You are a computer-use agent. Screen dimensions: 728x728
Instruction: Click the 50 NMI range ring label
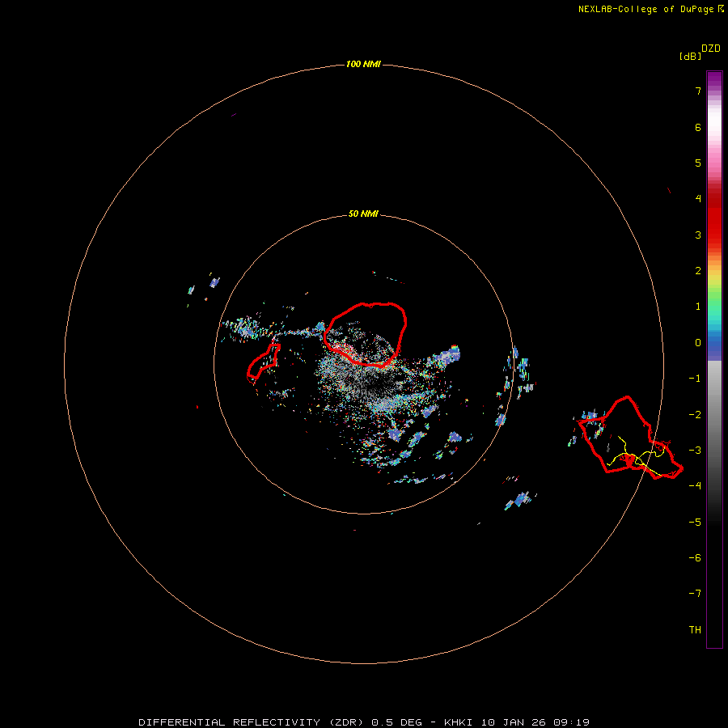pyautogui.click(x=363, y=214)
